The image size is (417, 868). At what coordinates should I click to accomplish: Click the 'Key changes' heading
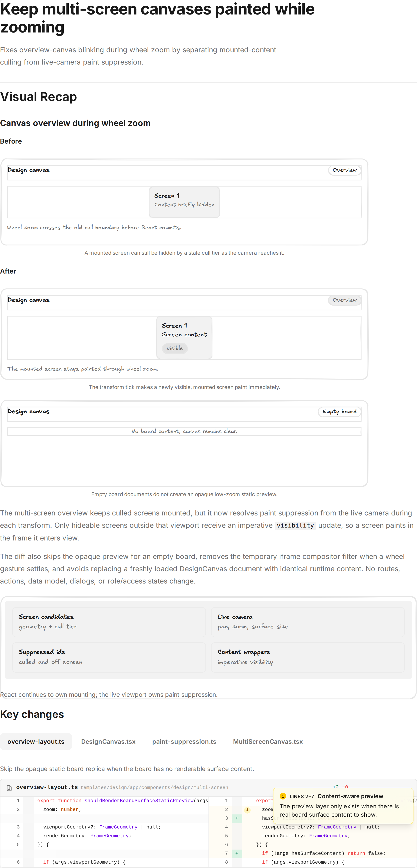click(x=32, y=714)
